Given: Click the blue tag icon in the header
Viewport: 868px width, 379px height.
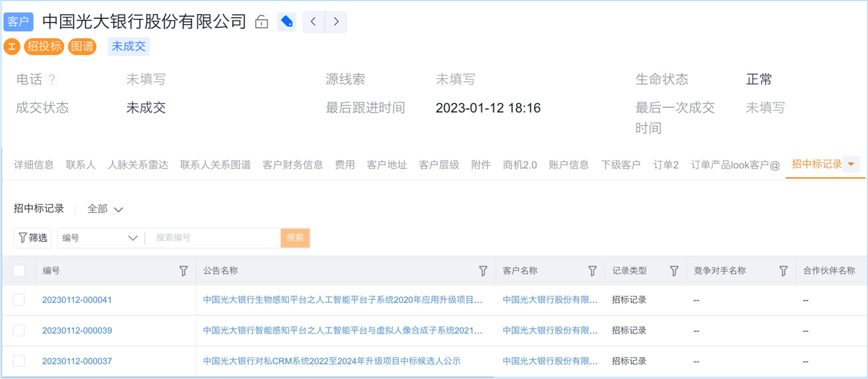Looking at the screenshot, I should coord(287,22).
